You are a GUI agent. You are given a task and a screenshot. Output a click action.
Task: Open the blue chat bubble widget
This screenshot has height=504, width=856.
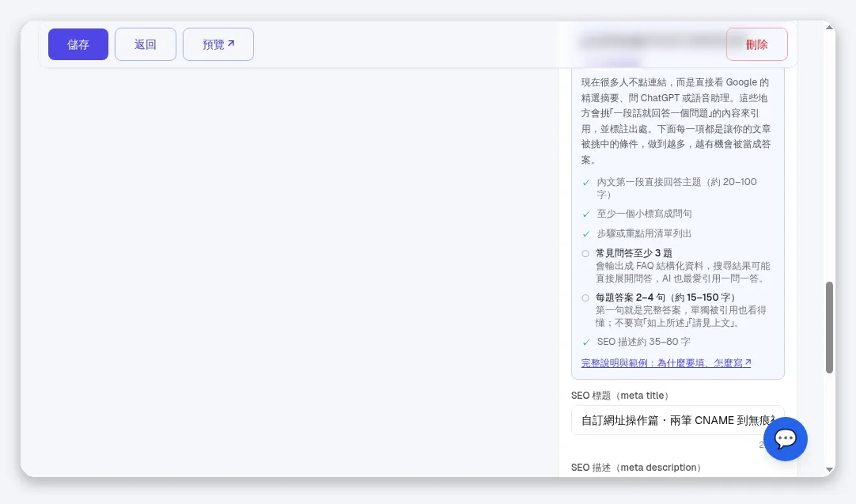coord(785,438)
